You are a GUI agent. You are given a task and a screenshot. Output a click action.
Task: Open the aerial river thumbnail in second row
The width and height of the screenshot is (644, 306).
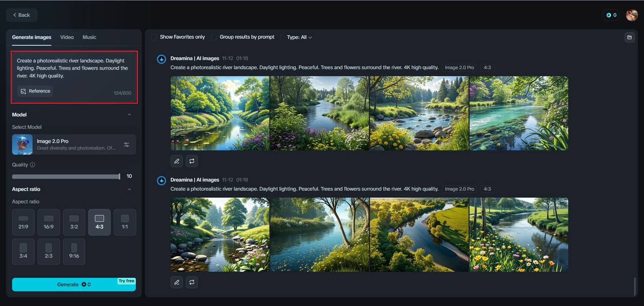419,235
